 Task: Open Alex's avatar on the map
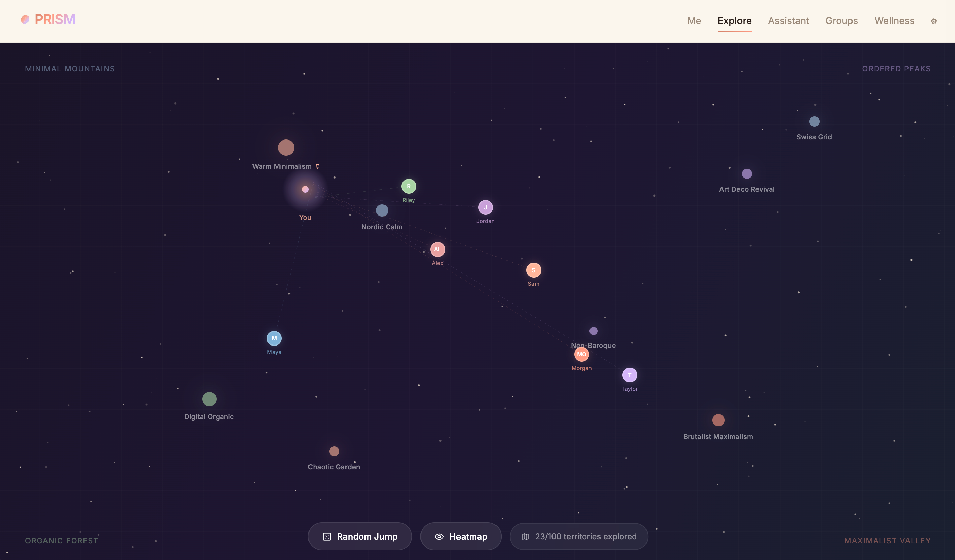pyautogui.click(x=437, y=249)
